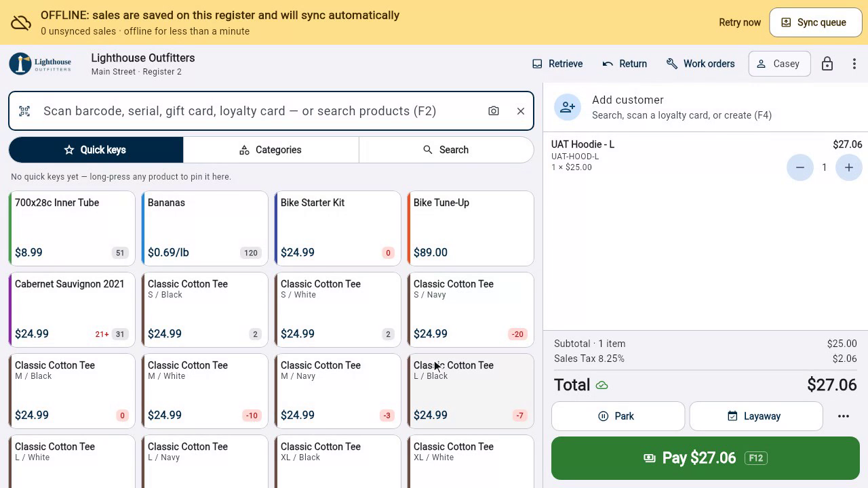Click the Sales Tax 8.25% line

pyautogui.click(x=705, y=359)
